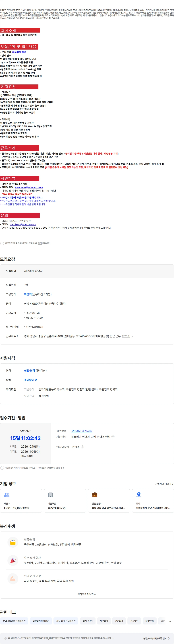
Task: Click the 사원수 people icon
Action: pos(7,495)
